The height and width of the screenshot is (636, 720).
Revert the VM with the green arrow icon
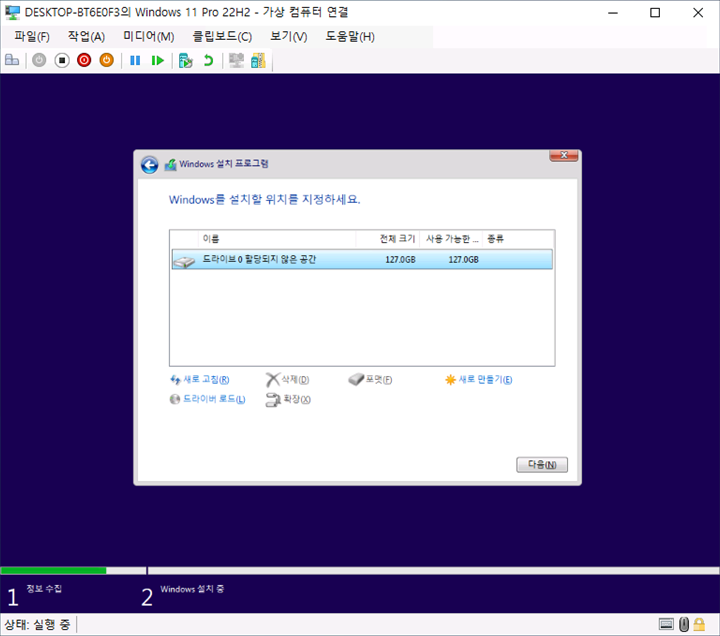tap(208, 61)
